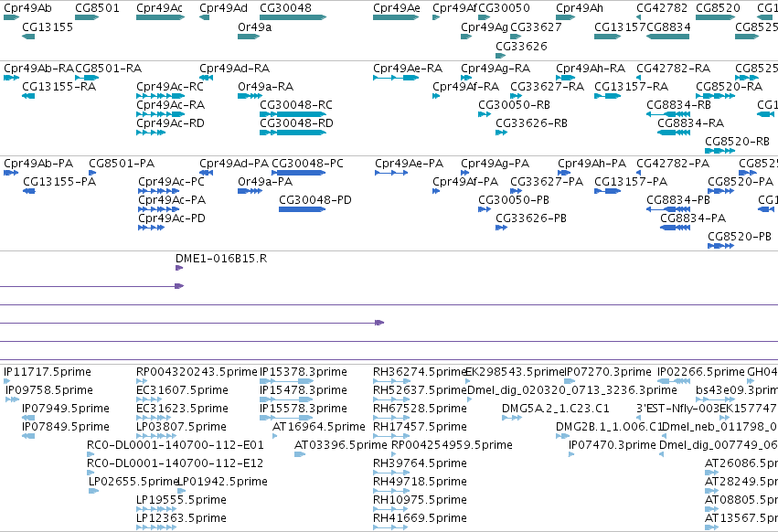Click the AT03396.5prime EST label
Screen dimensions: 778x532
pos(340,445)
